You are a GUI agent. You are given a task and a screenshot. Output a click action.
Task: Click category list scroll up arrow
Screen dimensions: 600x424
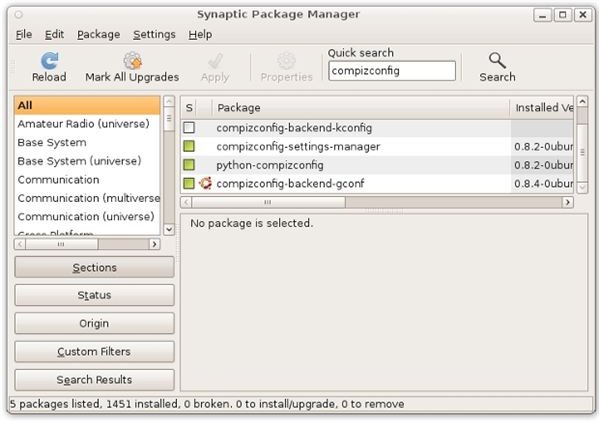(x=169, y=101)
